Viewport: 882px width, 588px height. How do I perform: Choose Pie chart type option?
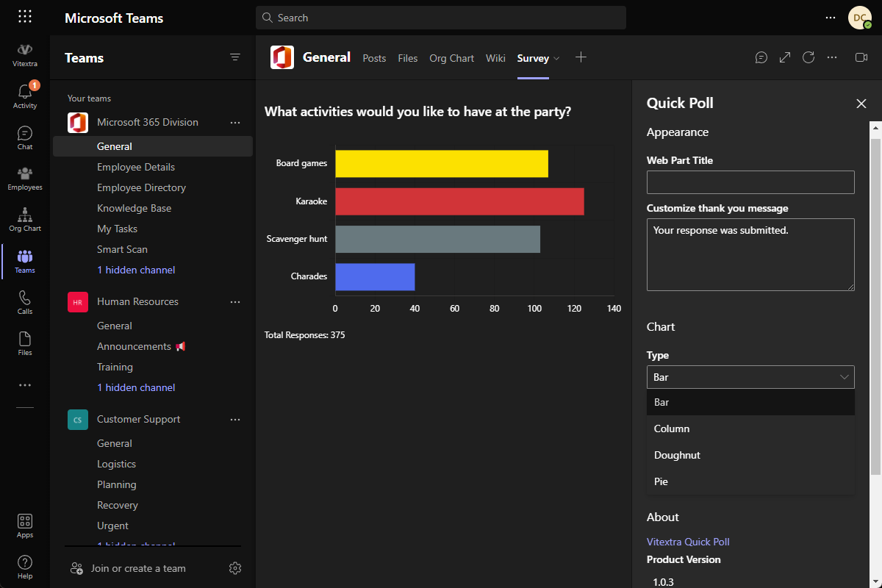750,481
